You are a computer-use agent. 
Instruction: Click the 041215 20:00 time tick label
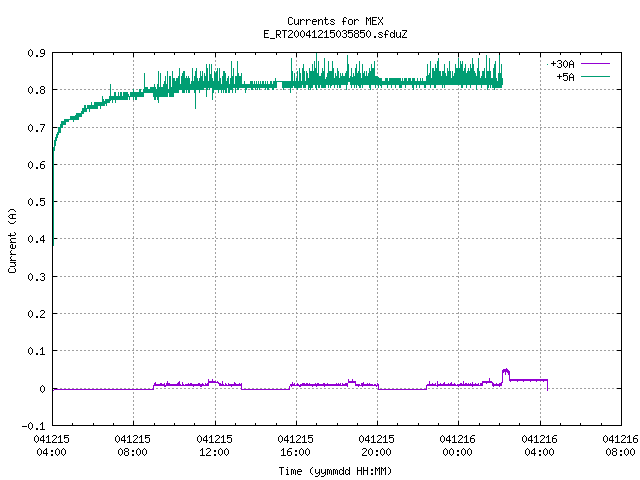coord(376,446)
